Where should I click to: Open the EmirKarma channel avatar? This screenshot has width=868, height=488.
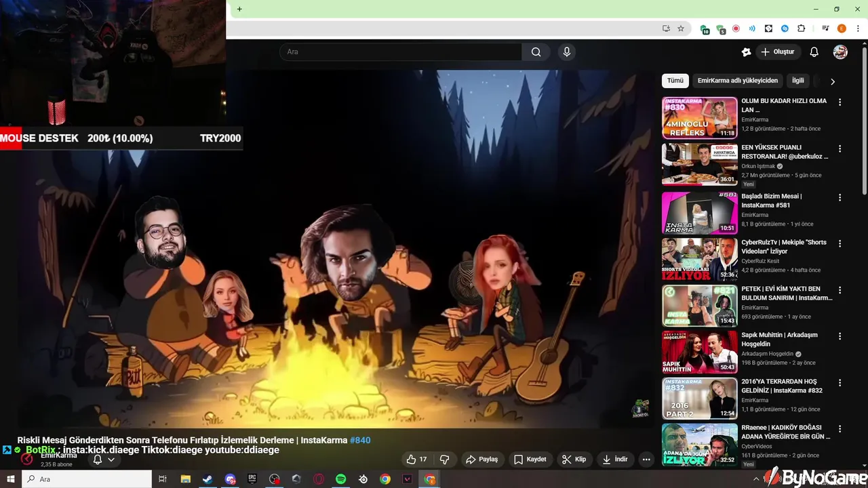pyautogui.click(x=27, y=459)
